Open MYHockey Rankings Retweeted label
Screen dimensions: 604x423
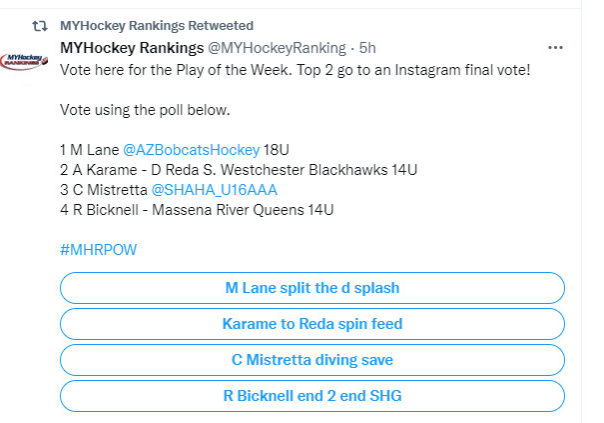point(157,26)
